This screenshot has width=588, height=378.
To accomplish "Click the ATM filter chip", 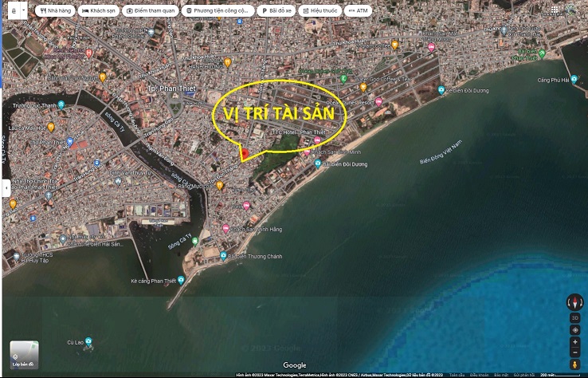I will (359, 11).
